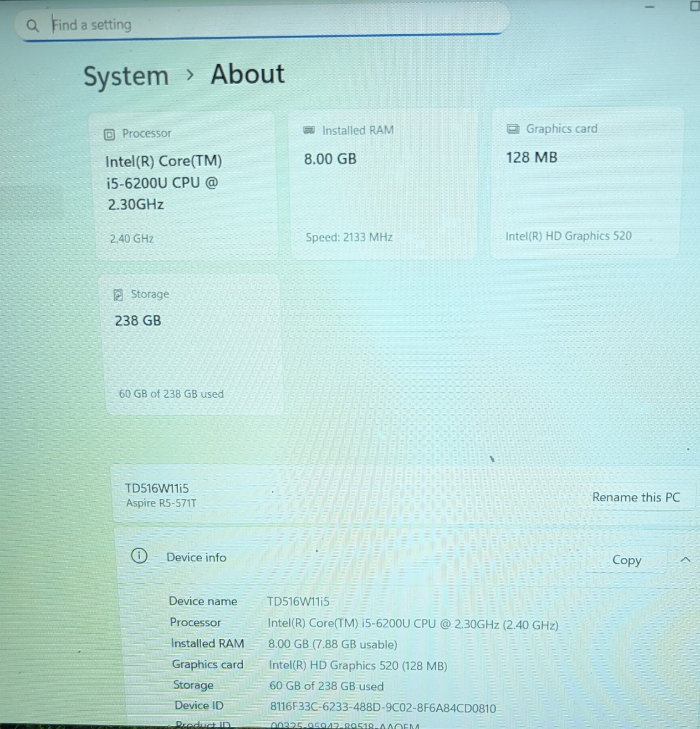This screenshot has width=700, height=729.
Task: Click the search magnifier icon
Action: (x=32, y=26)
